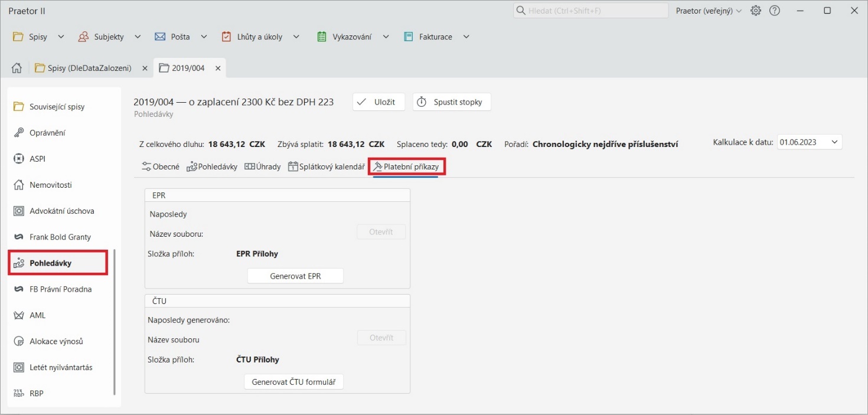Viewport: 868px width, 415px height.
Task: Select AML icon in sidebar
Action: coord(19,315)
